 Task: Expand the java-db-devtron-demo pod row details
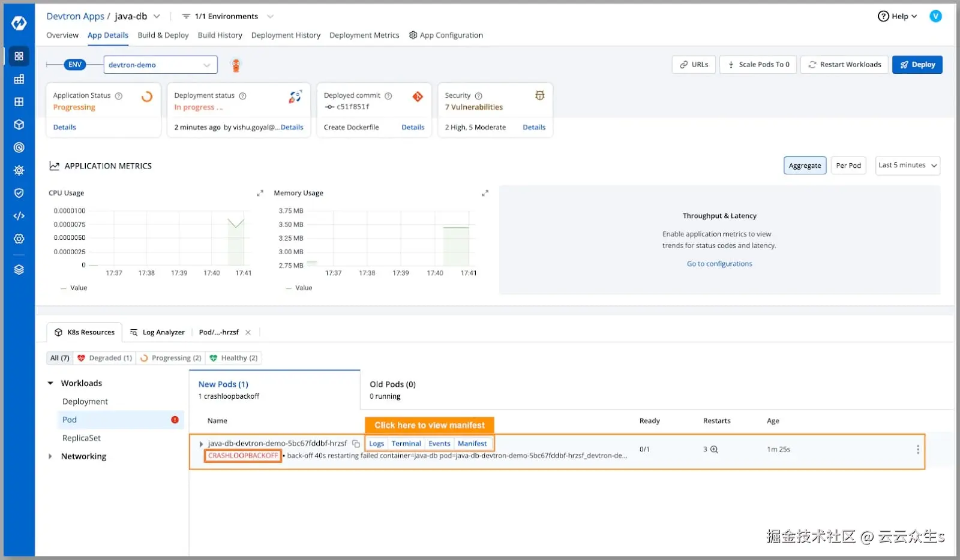click(201, 444)
